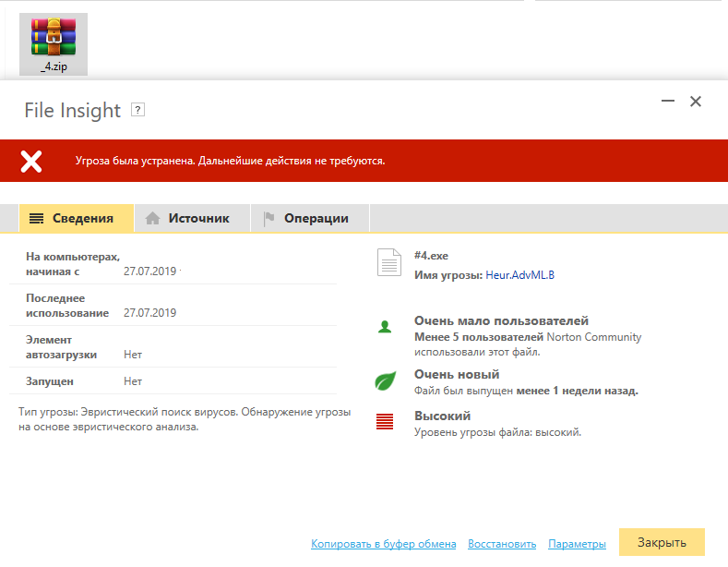The width and height of the screenshot is (728, 567).
Task: Click the 'Очень новый' heading
Action: pos(457,374)
